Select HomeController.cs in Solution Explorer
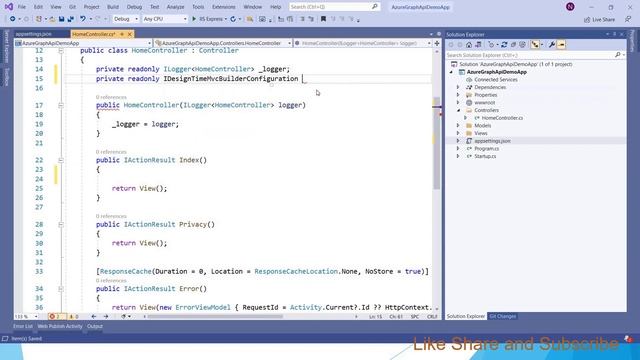Image resolution: width=640 pixels, height=360 pixels. point(502,118)
